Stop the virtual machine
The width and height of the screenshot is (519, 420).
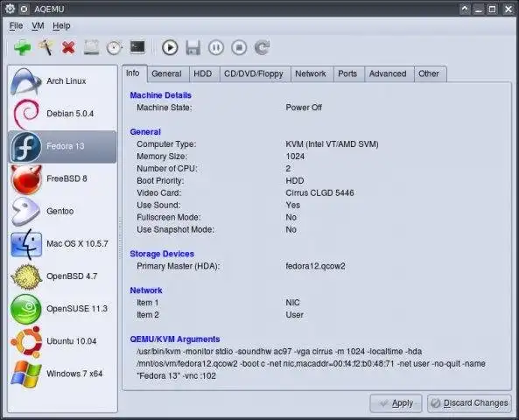coord(239,47)
